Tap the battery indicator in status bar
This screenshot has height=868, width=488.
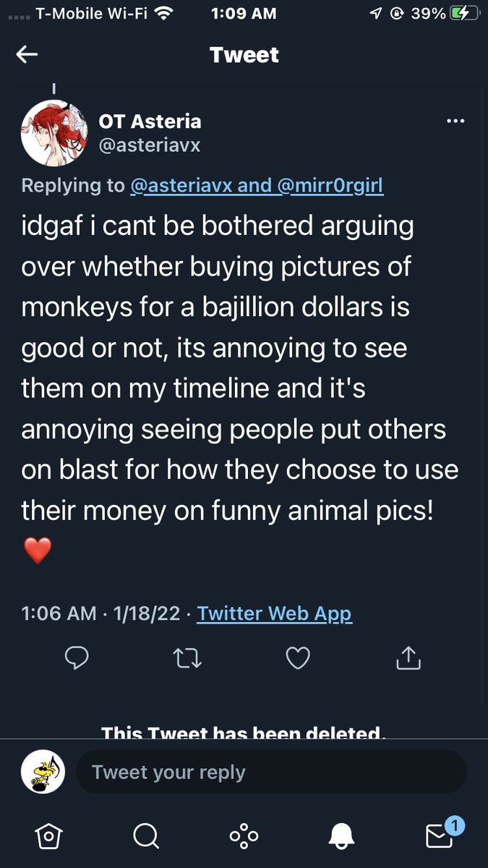click(463, 13)
